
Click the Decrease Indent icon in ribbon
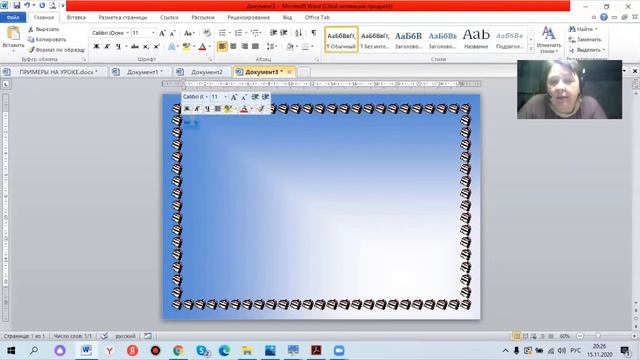273,33
